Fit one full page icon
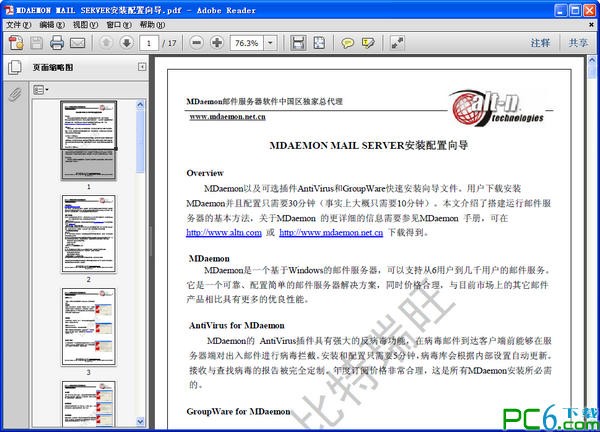 [319, 43]
